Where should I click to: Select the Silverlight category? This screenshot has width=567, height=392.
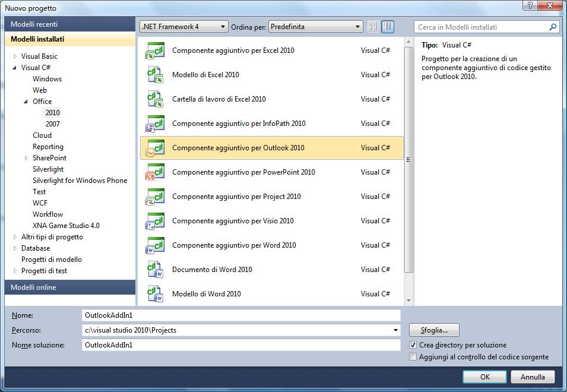click(x=47, y=169)
